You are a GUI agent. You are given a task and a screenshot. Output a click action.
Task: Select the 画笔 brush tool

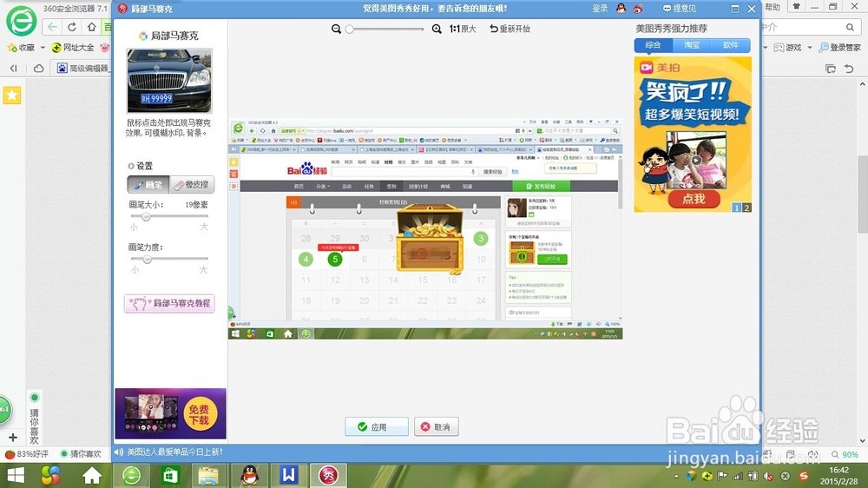(x=148, y=184)
